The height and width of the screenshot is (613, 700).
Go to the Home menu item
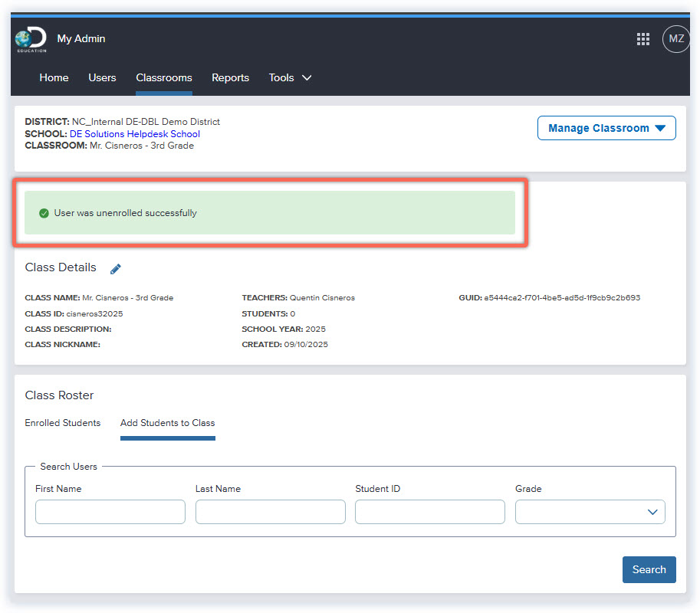click(54, 77)
